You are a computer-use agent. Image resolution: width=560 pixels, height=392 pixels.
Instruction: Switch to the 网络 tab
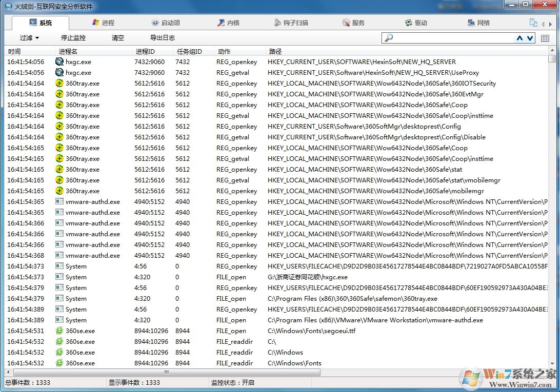click(478, 23)
